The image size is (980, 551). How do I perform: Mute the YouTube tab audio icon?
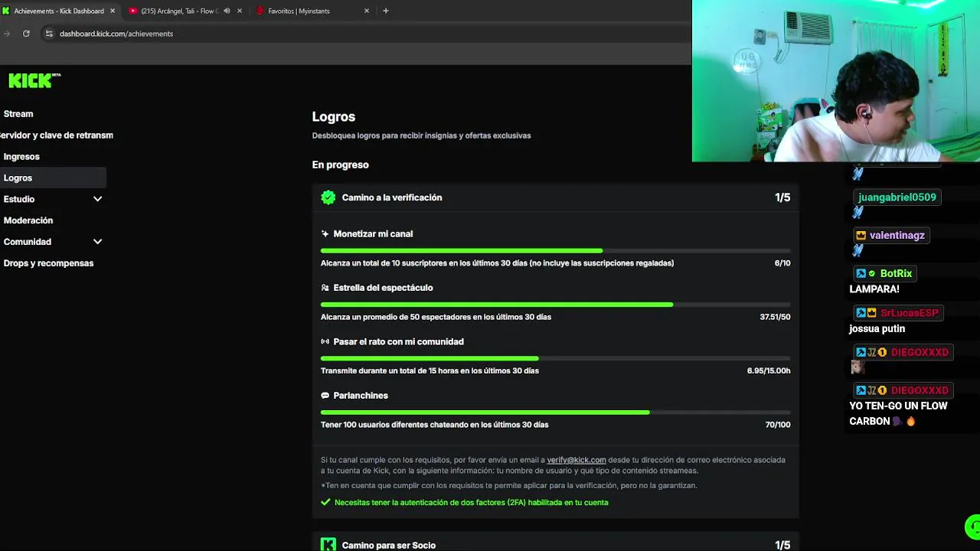click(x=227, y=11)
